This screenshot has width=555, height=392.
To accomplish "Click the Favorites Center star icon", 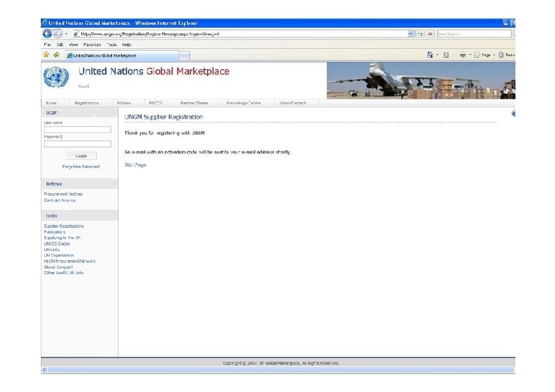I will tap(46, 55).
